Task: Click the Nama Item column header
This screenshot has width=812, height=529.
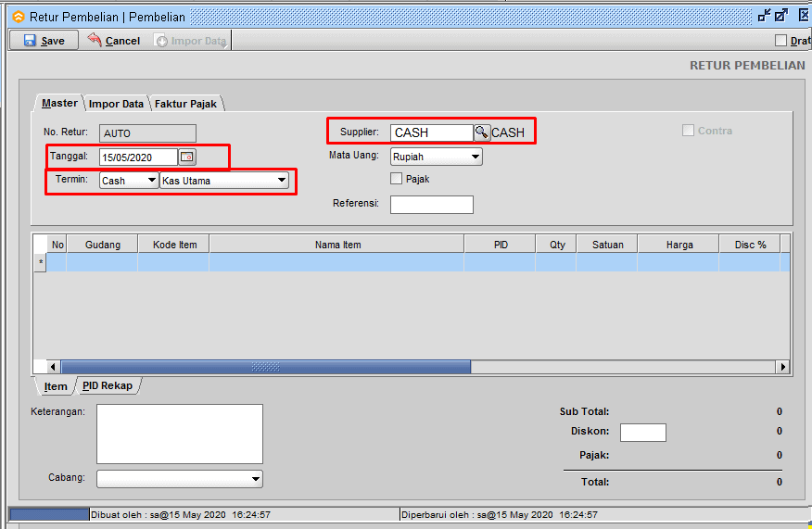Action: pos(336,245)
